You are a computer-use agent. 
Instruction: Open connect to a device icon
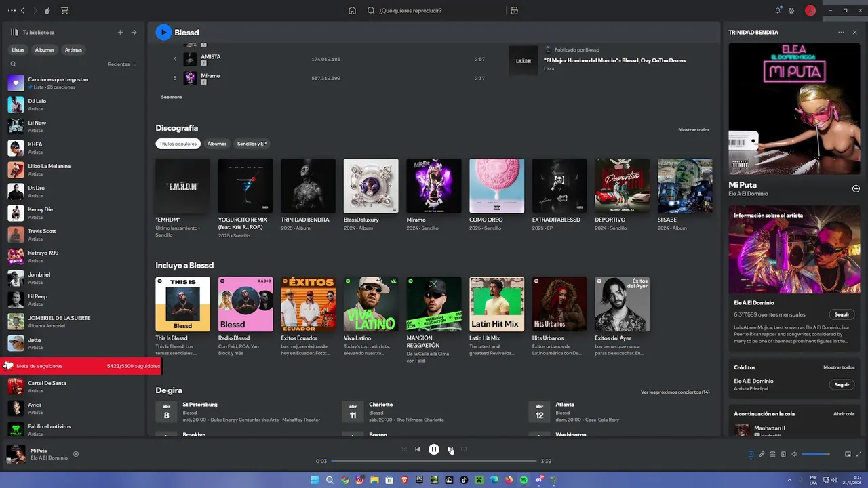coord(783,454)
